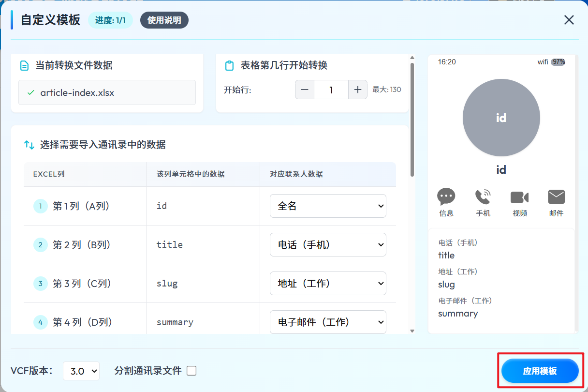Click the id cell in data column
This screenshot has height=392, width=588.
[162, 206]
